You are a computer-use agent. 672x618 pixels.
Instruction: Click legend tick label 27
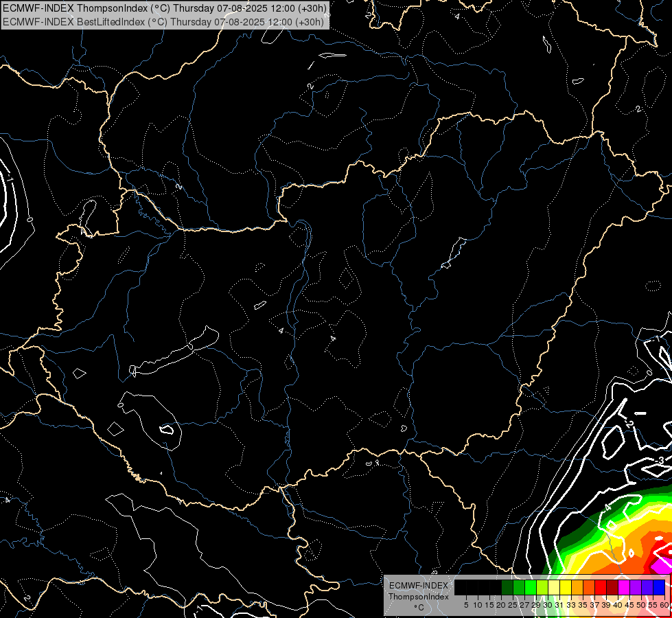pyautogui.click(x=524, y=605)
